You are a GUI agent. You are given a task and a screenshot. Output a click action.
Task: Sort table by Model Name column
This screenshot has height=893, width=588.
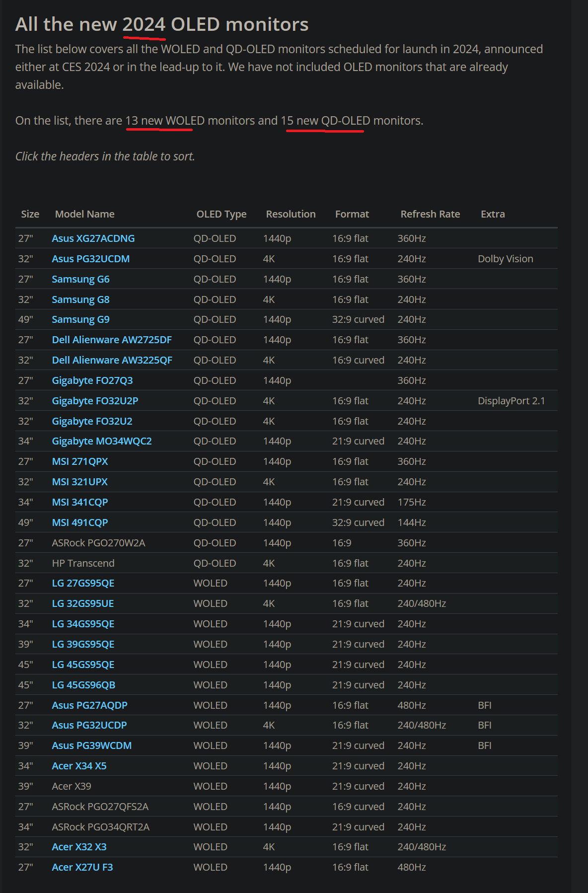pyautogui.click(x=84, y=214)
